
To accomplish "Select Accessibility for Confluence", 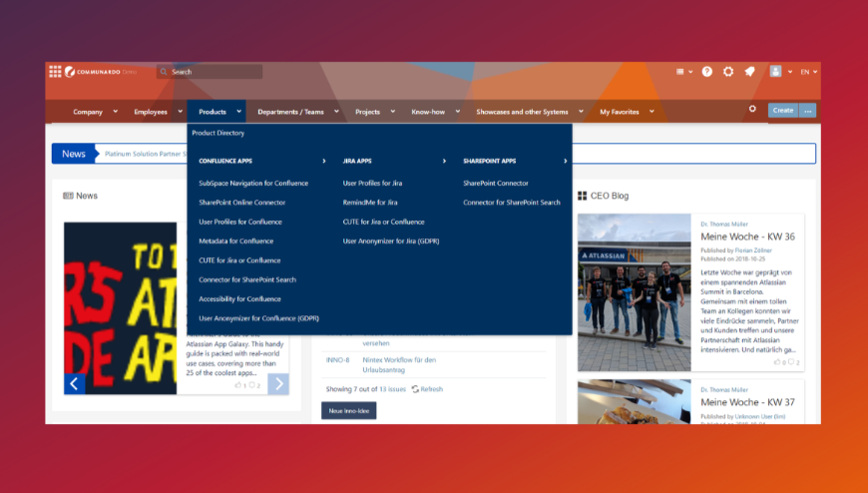I will point(239,299).
